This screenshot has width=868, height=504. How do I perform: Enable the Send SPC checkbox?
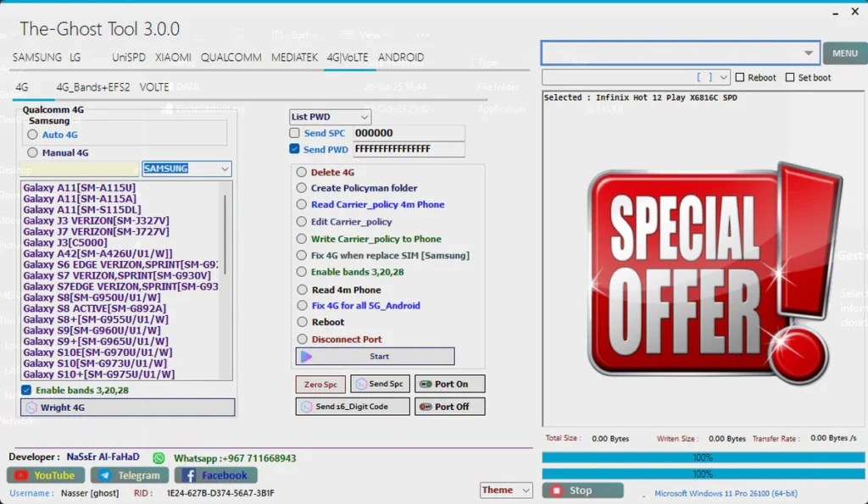click(x=294, y=133)
